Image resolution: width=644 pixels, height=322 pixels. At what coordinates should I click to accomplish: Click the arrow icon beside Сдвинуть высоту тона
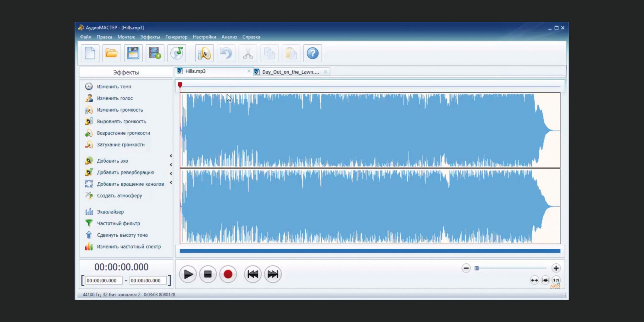pyautogui.click(x=89, y=235)
